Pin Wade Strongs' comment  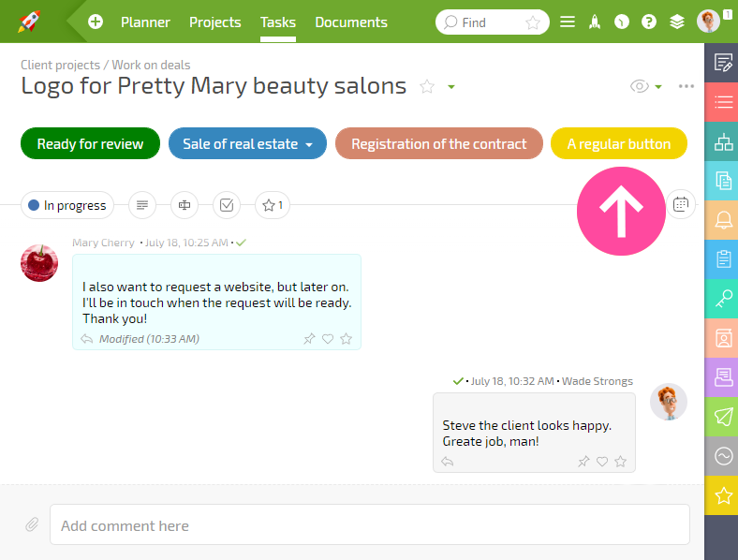(583, 462)
